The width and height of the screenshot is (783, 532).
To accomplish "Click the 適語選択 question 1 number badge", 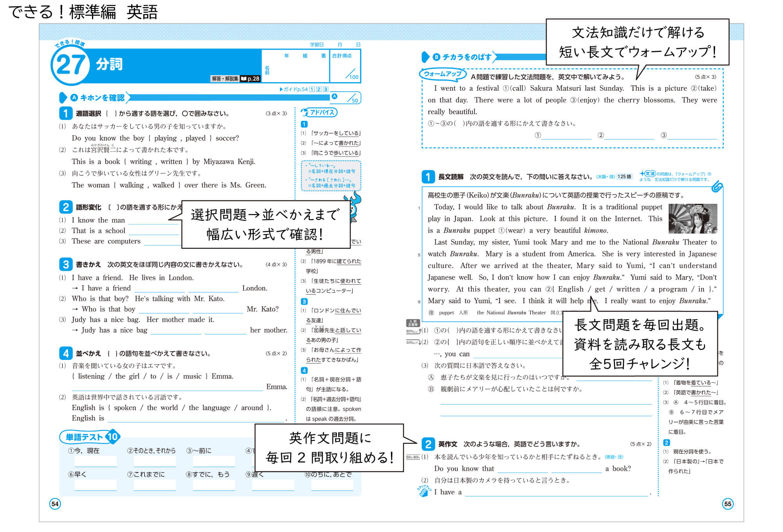I will tap(65, 113).
